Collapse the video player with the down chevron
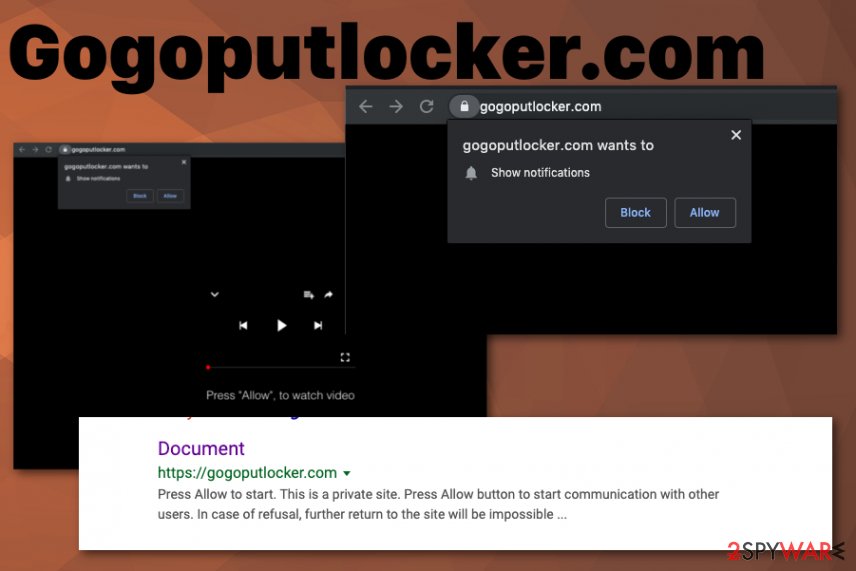This screenshot has height=571, width=856. pyautogui.click(x=215, y=294)
